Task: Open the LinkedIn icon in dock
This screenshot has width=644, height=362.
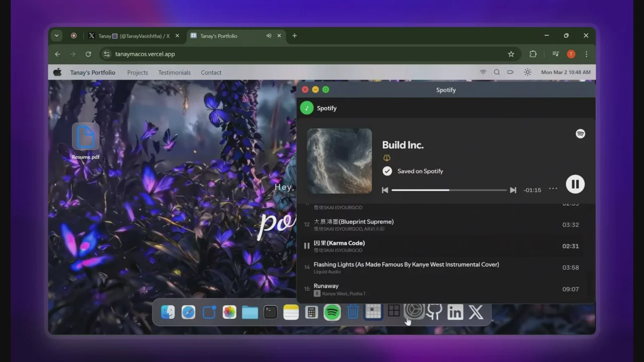Action: (x=455, y=312)
